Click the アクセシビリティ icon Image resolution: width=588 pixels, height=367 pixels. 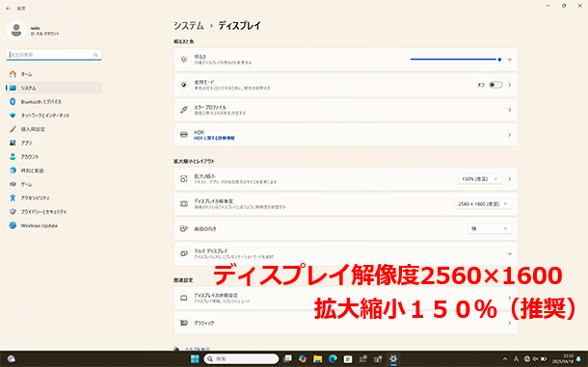coord(13,197)
